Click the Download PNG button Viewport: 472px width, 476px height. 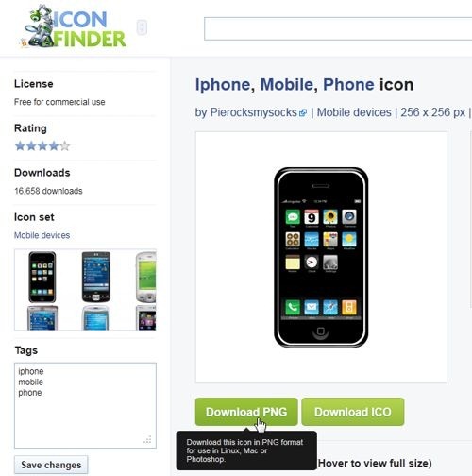point(246,412)
